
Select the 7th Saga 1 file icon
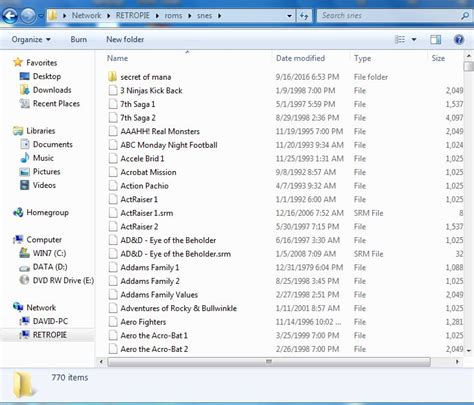[113, 104]
